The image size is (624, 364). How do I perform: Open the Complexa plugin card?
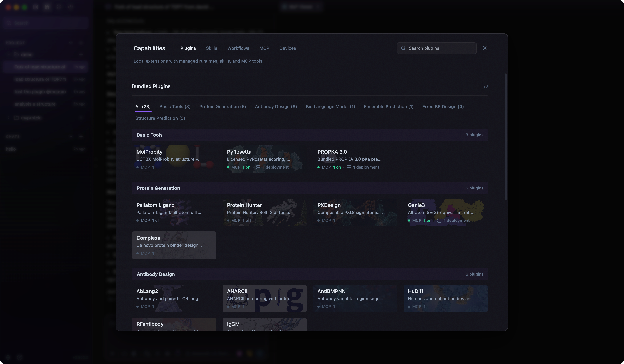[x=174, y=245]
